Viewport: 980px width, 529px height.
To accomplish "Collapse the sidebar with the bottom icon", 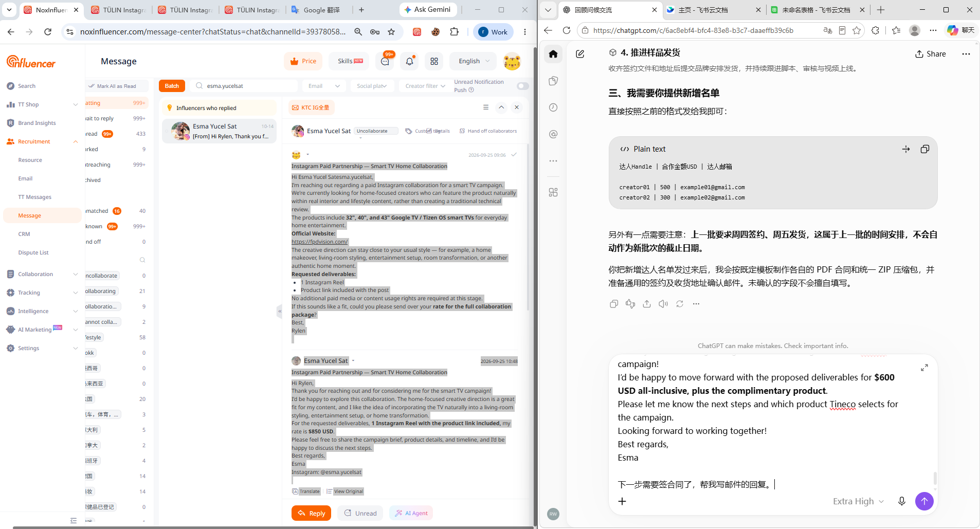I will 74,520.
